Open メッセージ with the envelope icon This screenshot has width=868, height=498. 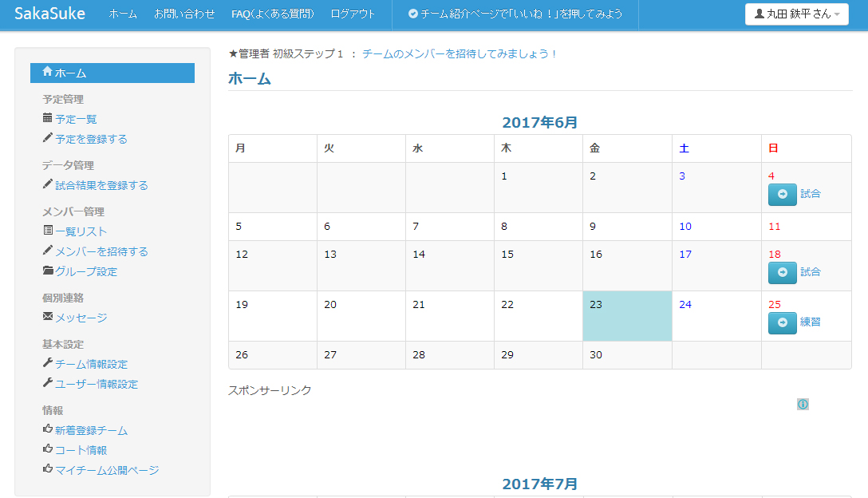[81, 318]
